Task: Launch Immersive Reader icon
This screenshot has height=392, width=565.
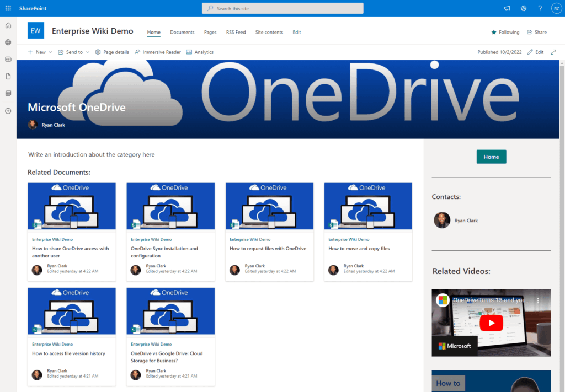Action: (137, 52)
